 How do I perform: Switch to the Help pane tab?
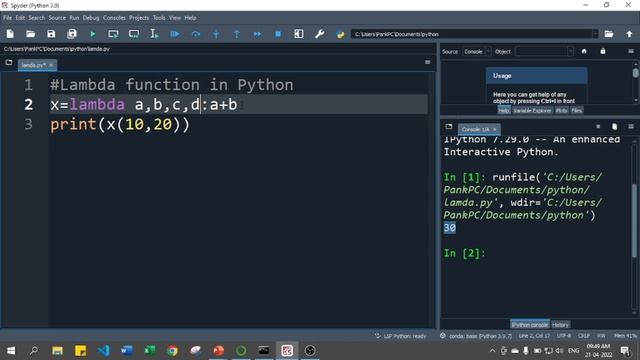(x=504, y=111)
